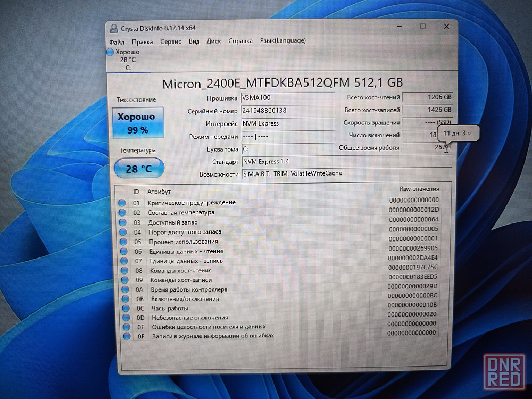Click the Буква тома field C:
Screen dimensions: 532x399
tap(288, 149)
